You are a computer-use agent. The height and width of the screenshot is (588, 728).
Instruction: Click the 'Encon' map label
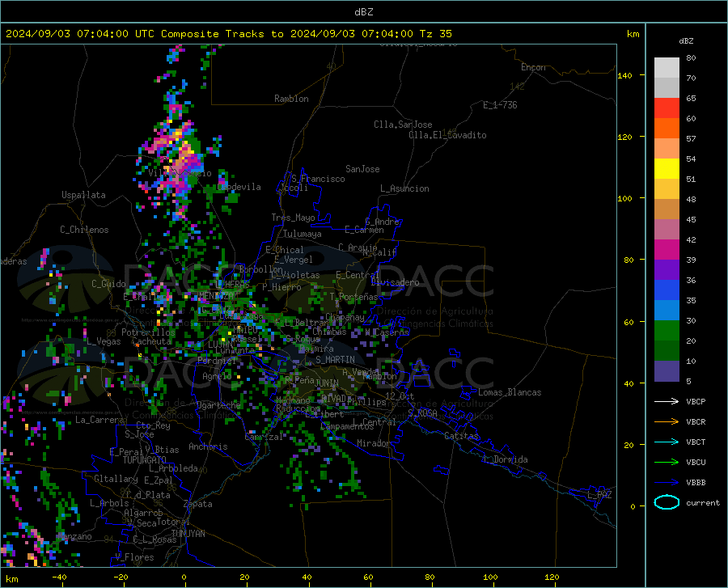tap(533, 67)
